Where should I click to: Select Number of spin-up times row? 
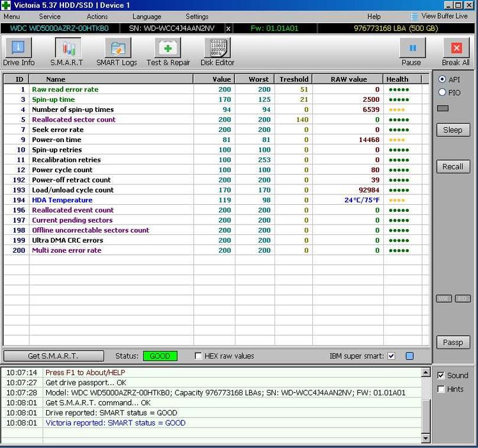216,109
